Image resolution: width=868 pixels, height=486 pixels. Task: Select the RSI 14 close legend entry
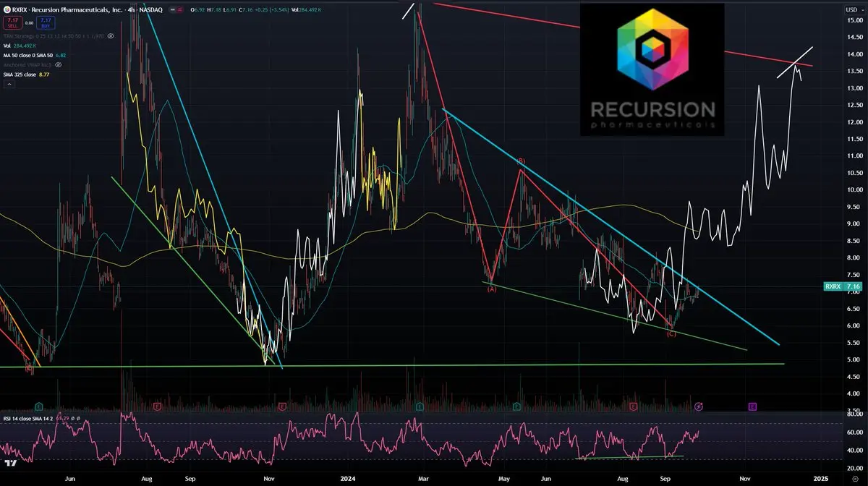click(41, 418)
